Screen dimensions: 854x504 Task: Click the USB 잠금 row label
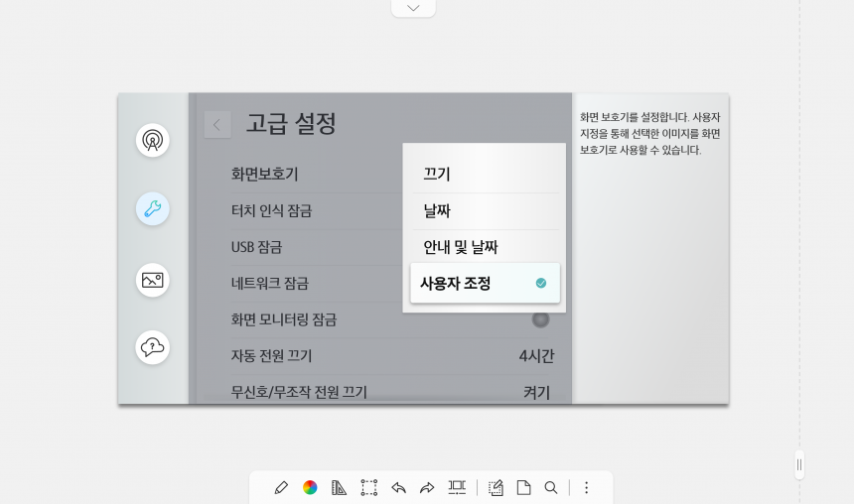[256, 247]
